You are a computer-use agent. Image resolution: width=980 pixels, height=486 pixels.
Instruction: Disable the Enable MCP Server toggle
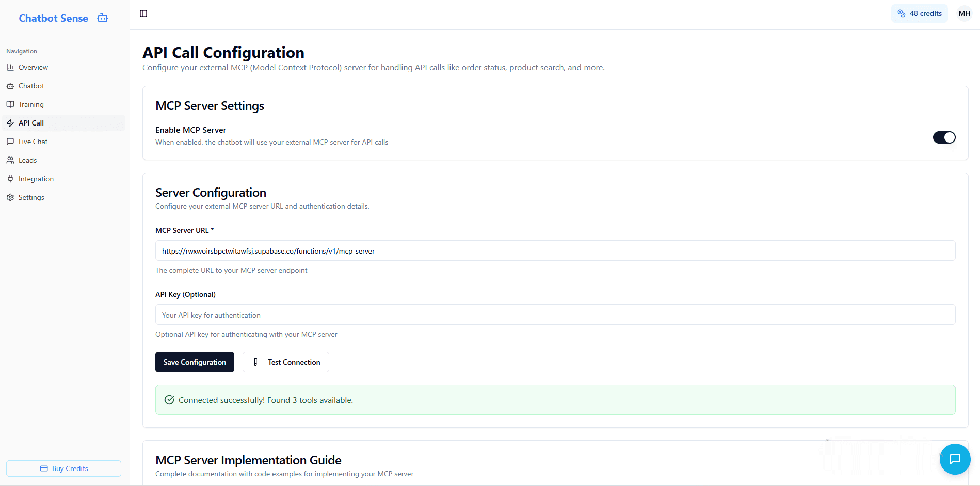[944, 137]
